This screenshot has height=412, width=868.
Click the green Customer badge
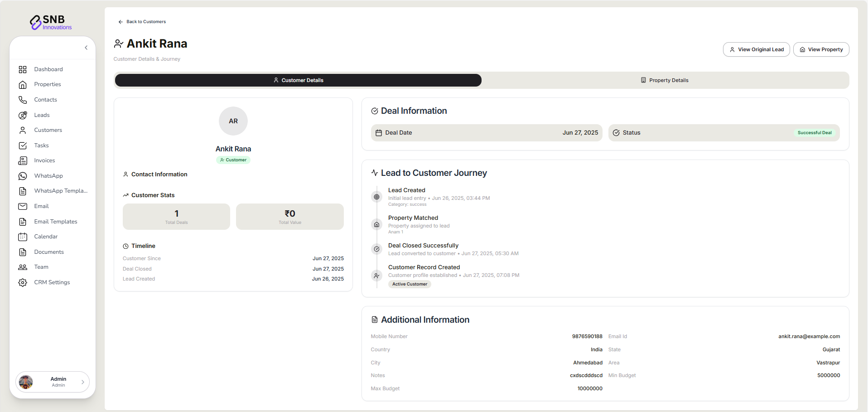[x=233, y=160]
